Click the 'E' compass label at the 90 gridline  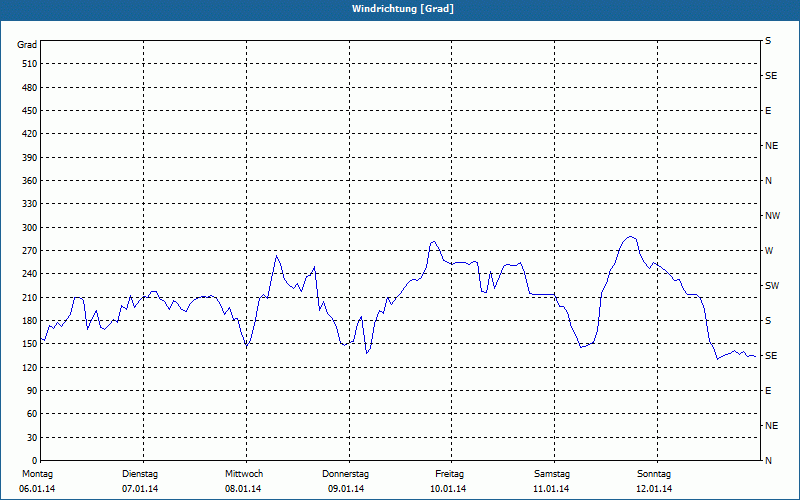click(x=768, y=391)
